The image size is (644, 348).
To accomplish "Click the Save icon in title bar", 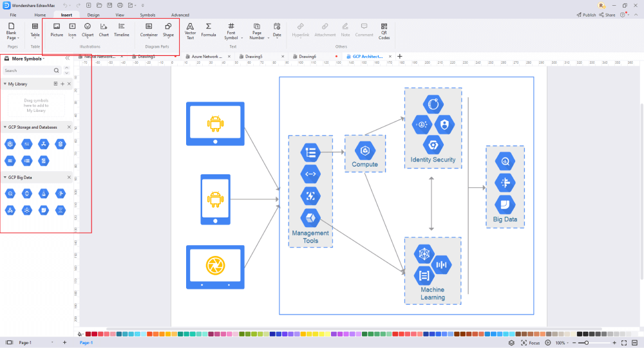I will pos(109,5).
